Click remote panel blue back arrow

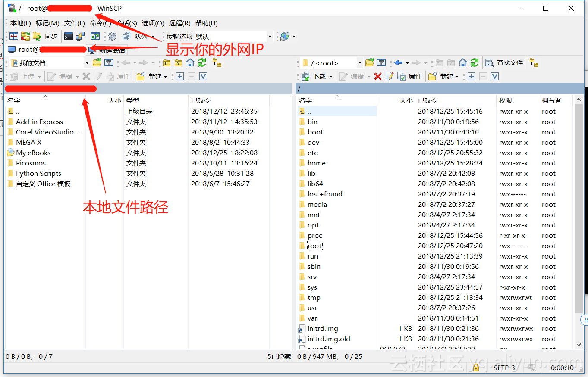[398, 63]
